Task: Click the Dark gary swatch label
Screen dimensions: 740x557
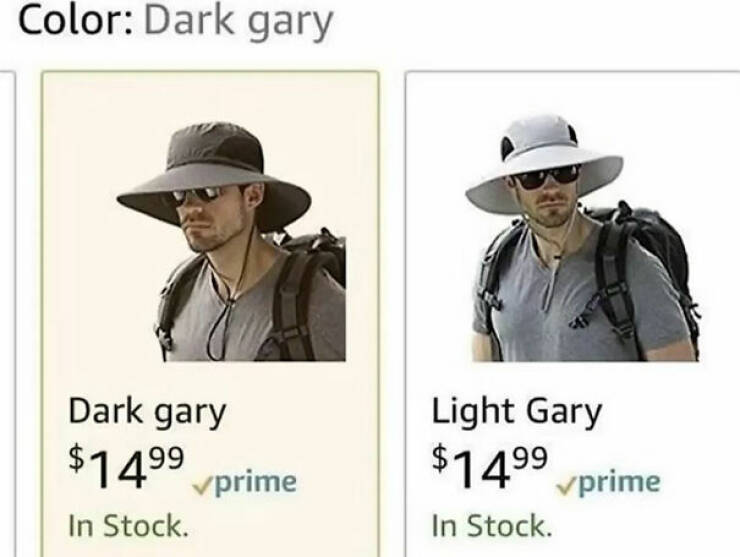Action: (x=147, y=412)
